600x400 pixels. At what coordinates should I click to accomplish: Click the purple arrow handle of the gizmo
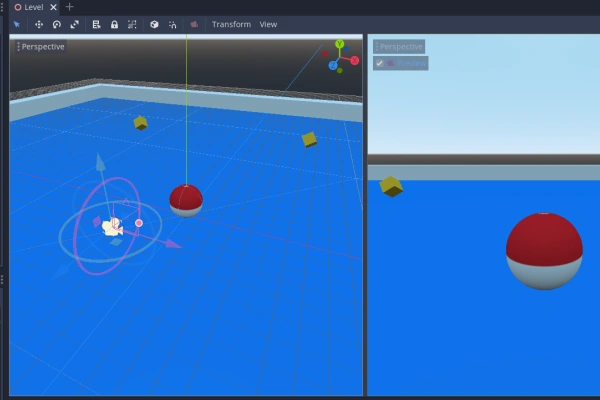tap(173, 244)
